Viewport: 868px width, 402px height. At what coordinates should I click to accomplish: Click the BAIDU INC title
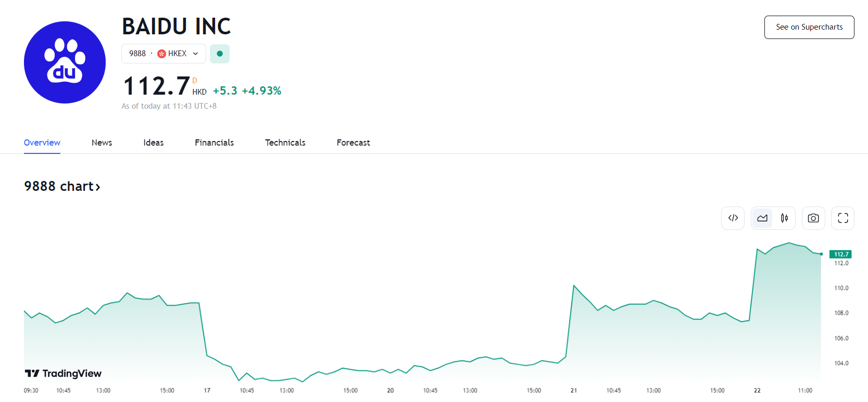tap(177, 27)
